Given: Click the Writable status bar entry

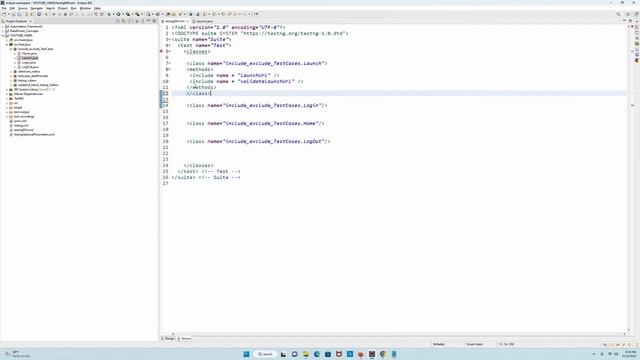Looking at the screenshot, I should coord(439,344).
